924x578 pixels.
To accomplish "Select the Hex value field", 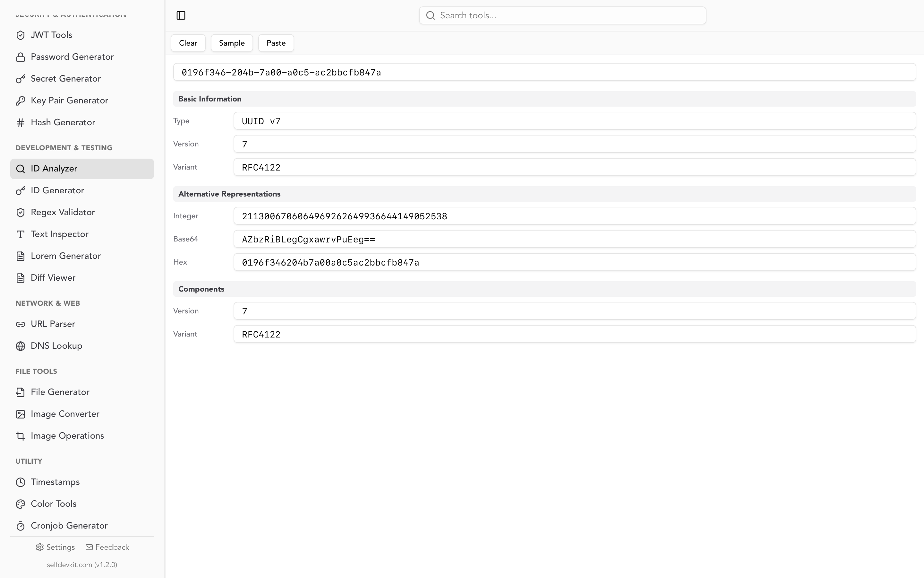I will click(575, 262).
